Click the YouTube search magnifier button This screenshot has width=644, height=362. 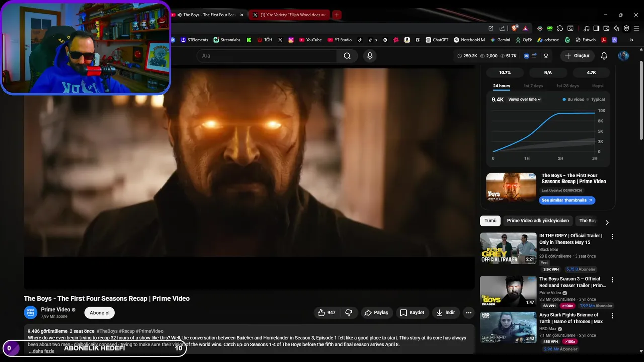coord(347,56)
